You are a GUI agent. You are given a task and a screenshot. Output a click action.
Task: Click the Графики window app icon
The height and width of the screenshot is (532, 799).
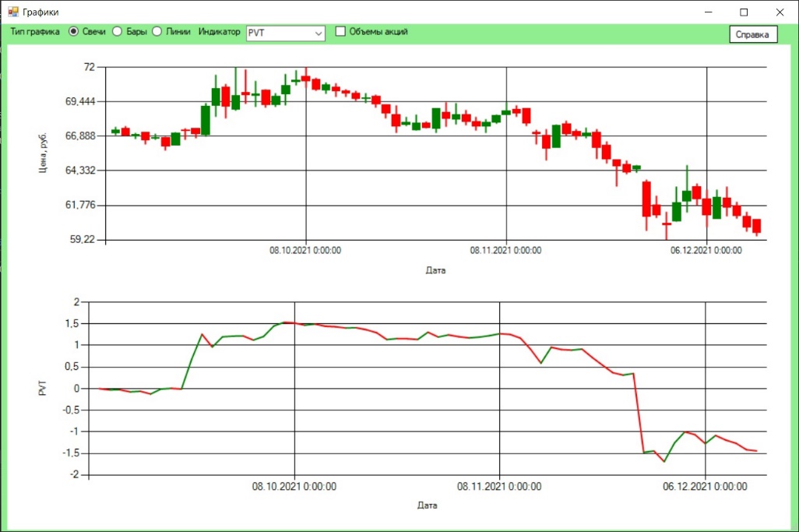pyautogui.click(x=12, y=12)
